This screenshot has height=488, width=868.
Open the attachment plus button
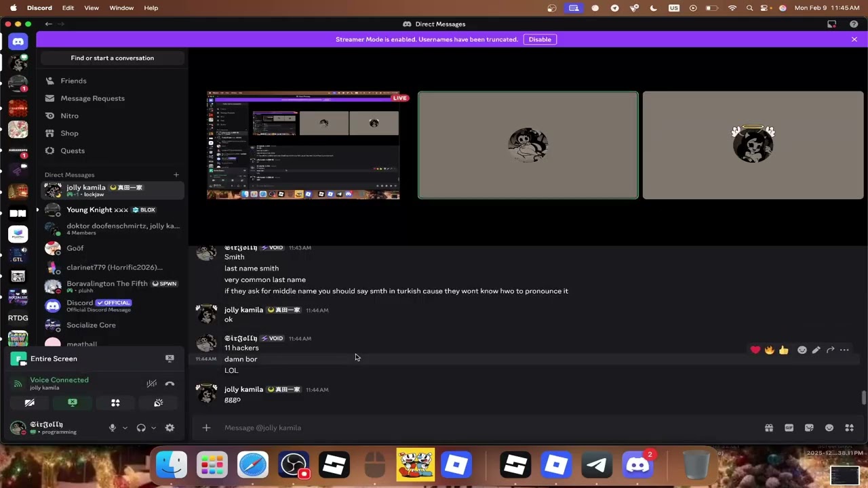point(206,428)
